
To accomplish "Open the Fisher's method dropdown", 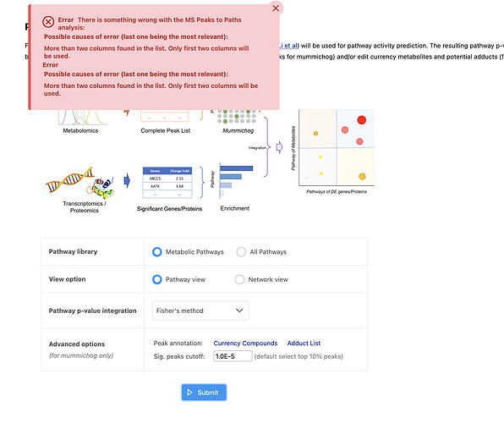I will (200, 310).
